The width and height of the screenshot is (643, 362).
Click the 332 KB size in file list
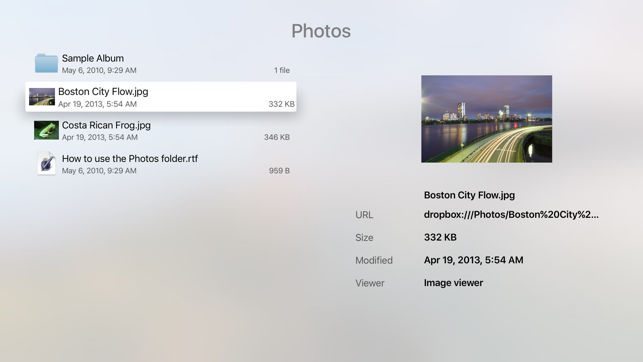tap(281, 104)
